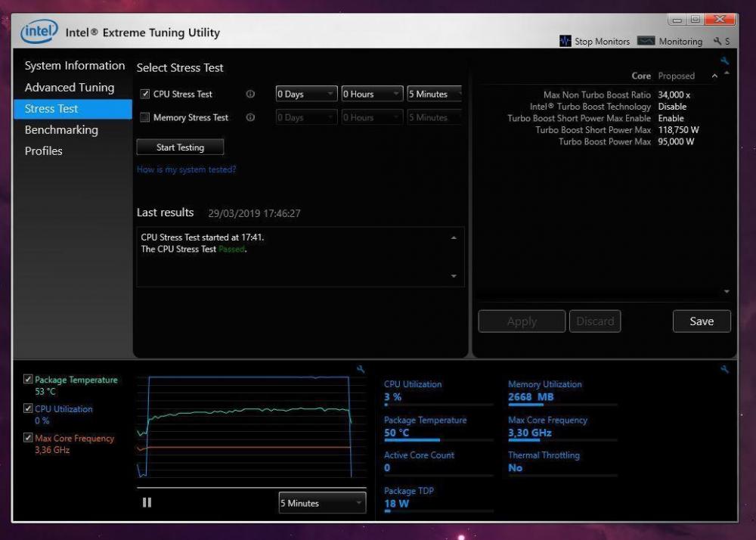Open the CPU test Days dropdown
The image size is (756, 540).
[x=306, y=95]
